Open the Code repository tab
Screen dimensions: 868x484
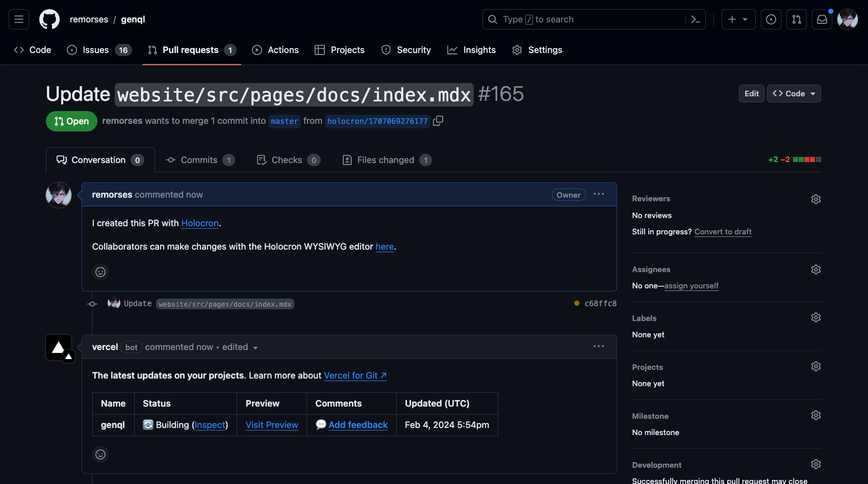tap(33, 50)
